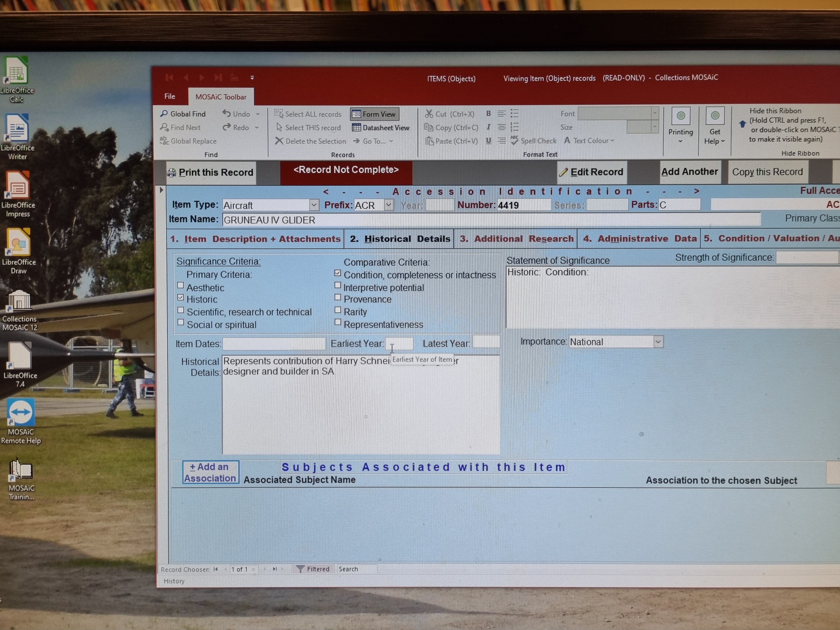The image size is (840, 630).
Task: Click Add an Association button
Action: pyautogui.click(x=210, y=472)
